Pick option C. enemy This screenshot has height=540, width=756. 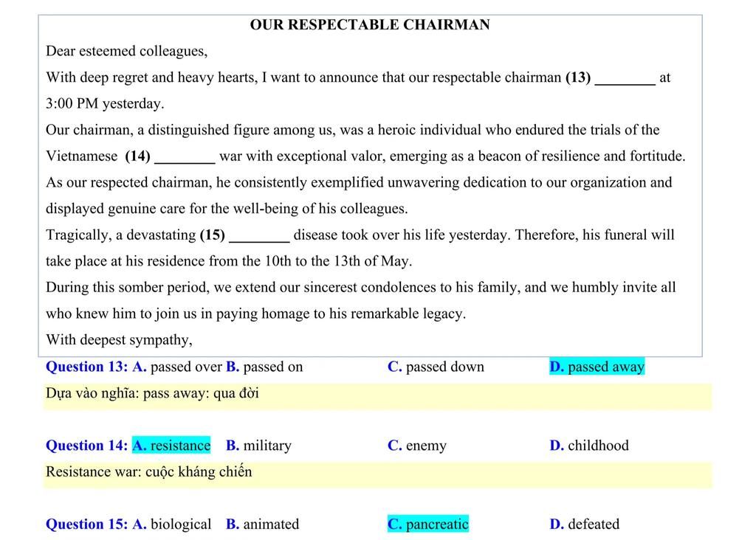point(417,446)
